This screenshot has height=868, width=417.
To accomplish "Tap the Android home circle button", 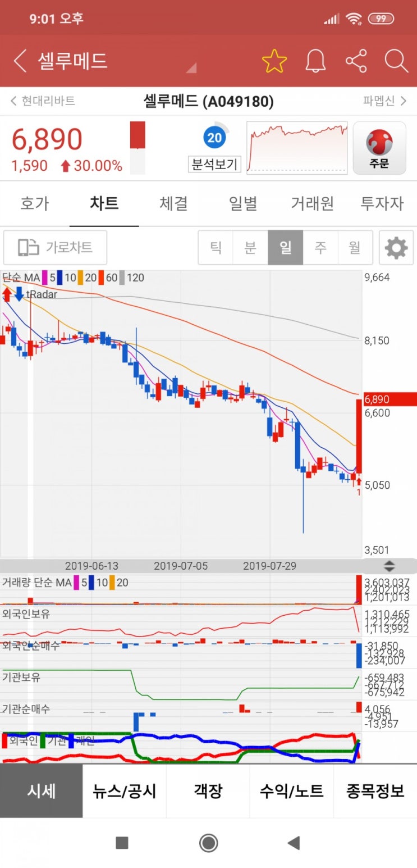I will pyautogui.click(x=208, y=843).
